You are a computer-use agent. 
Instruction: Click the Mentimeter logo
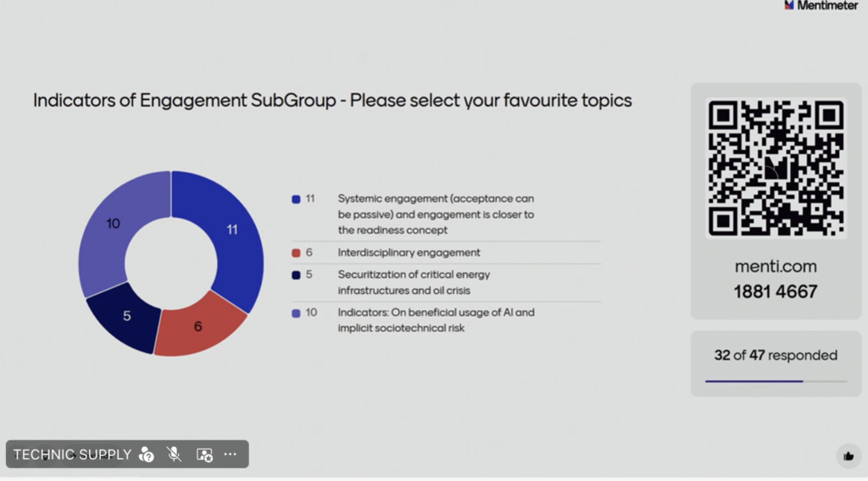(x=821, y=6)
